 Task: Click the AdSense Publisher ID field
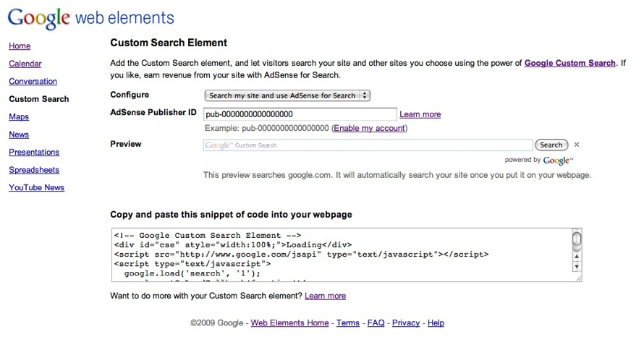[300, 114]
